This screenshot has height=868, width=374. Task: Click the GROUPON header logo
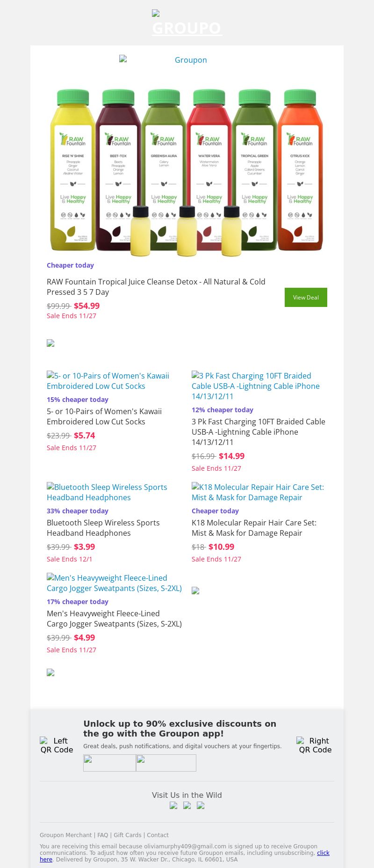pyautogui.click(x=187, y=23)
